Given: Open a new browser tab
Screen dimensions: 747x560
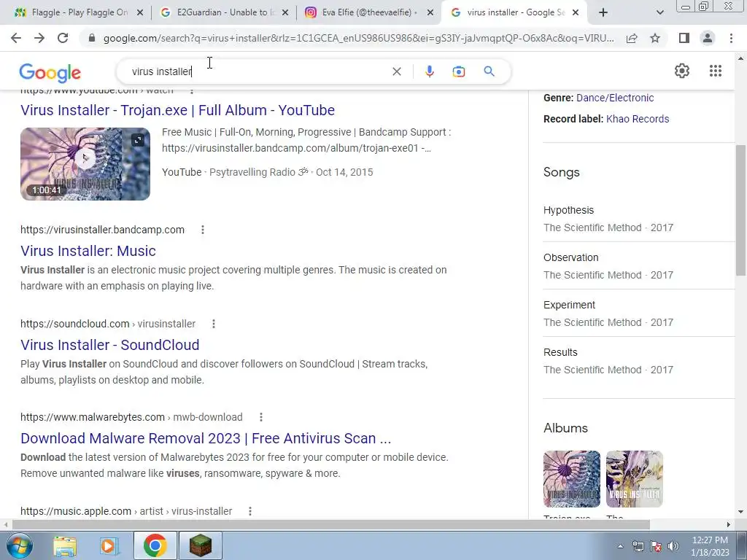Looking at the screenshot, I should (x=603, y=12).
